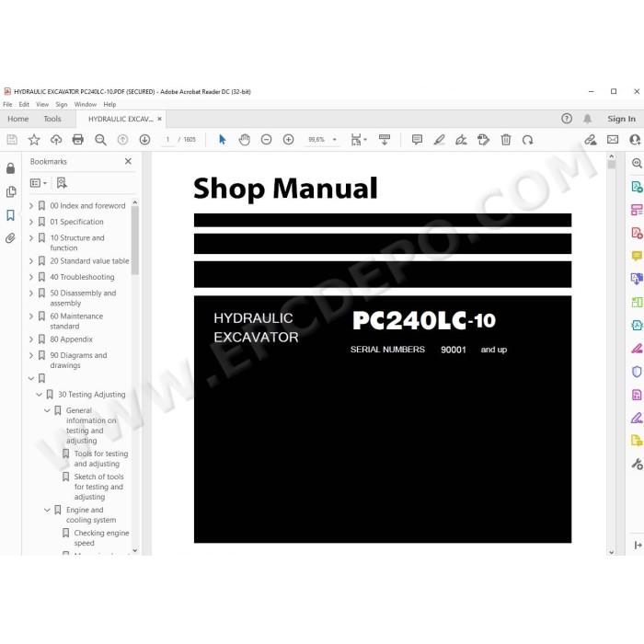The image size is (644, 644).
Task: Click the scrolling mode keyboard icon
Action: point(385,140)
